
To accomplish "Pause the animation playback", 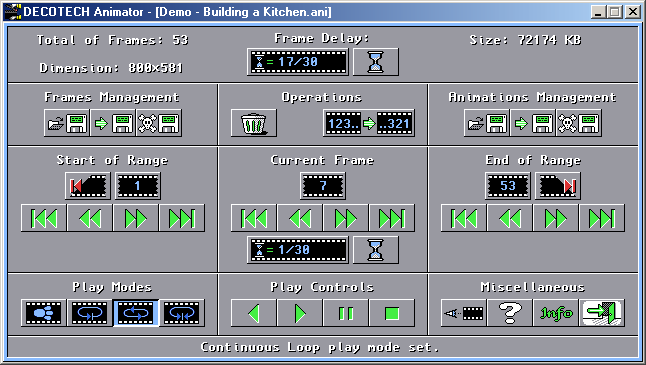I will pyautogui.click(x=346, y=313).
